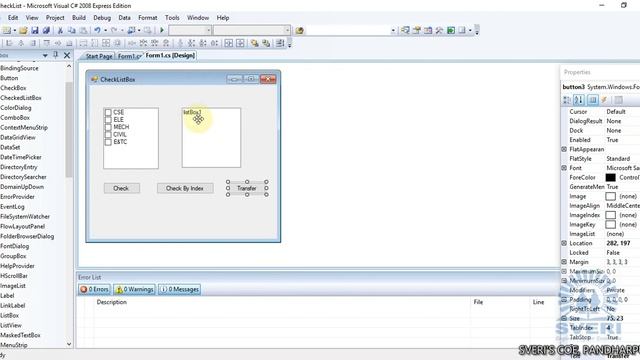Open the Find combo box dropdown arrow
This screenshot has width=640, height=360.
[393, 31]
